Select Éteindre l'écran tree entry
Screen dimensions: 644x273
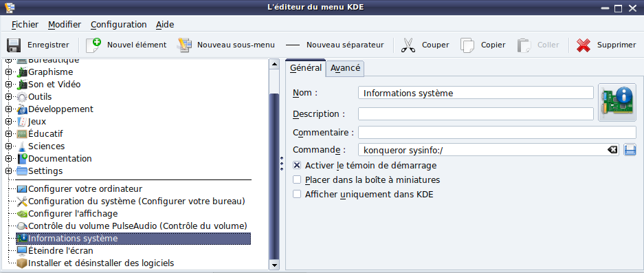pos(60,250)
